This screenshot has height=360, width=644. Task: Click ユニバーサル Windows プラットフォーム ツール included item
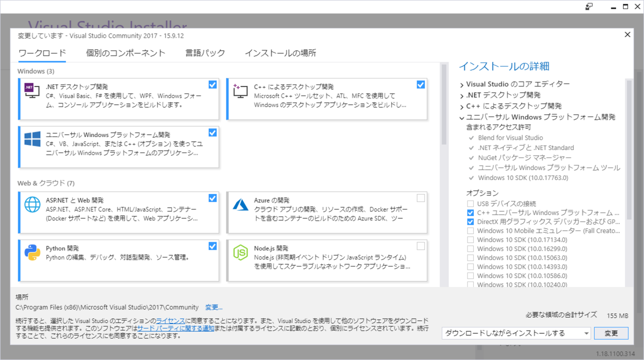[x=548, y=168]
